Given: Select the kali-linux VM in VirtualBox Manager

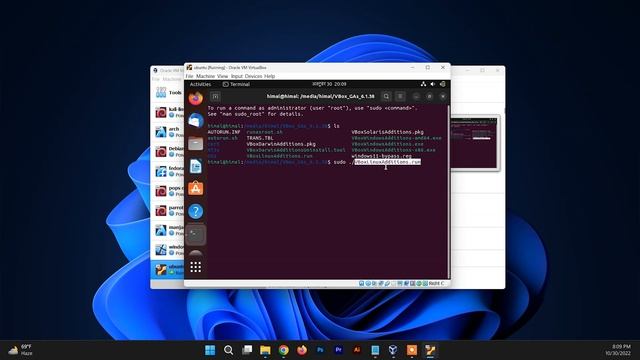Looking at the screenshot, I should [168, 112].
